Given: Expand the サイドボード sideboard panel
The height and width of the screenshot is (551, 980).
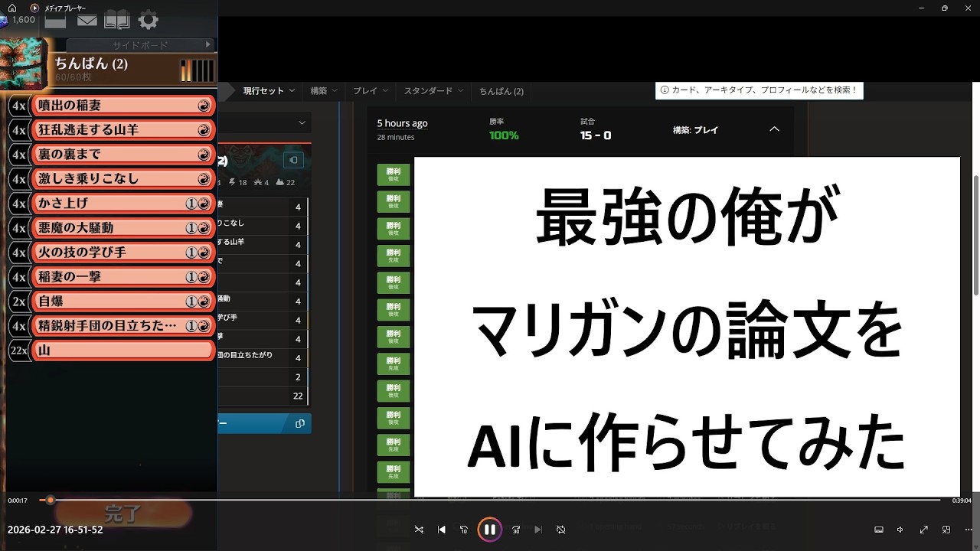Looking at the screenshot, I should tap(140, 45).
